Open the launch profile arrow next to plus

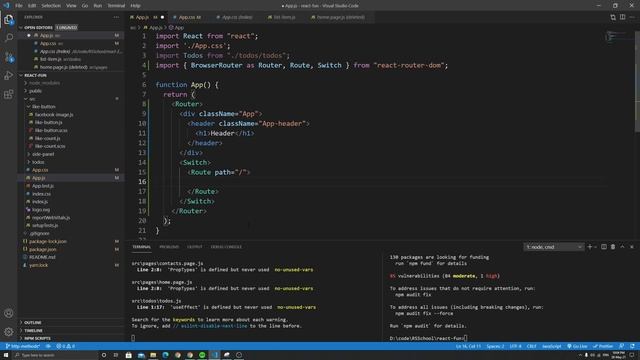pos(596,247)
